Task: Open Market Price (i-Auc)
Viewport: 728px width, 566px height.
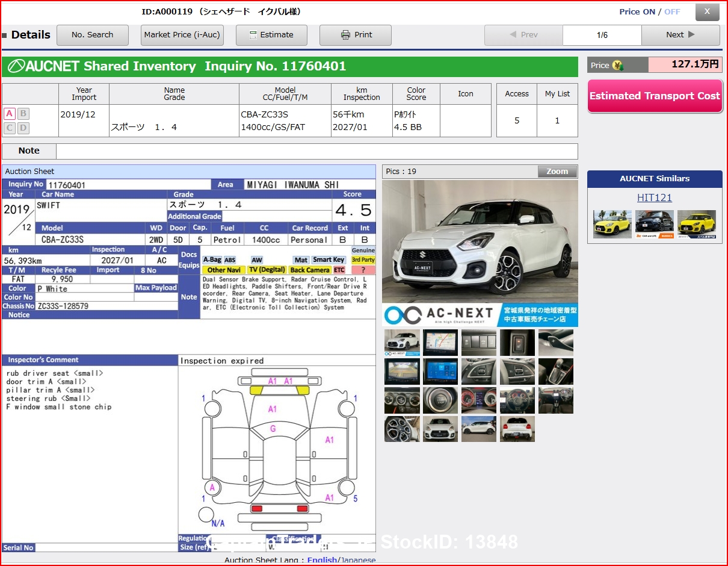Action: [x=182, y=35]
